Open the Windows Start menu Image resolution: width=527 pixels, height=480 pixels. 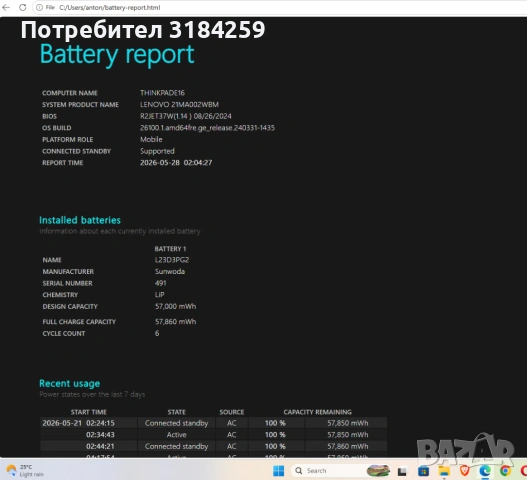pos(278,471)
